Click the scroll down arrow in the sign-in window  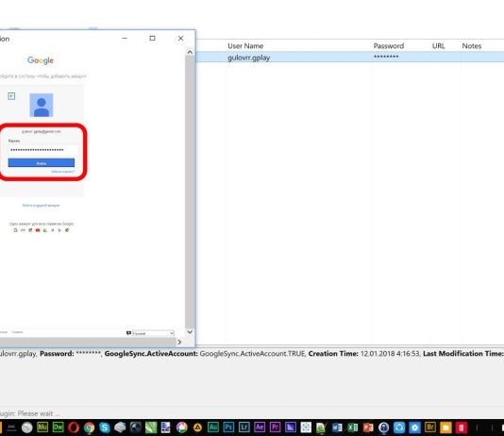pos(190,332)
